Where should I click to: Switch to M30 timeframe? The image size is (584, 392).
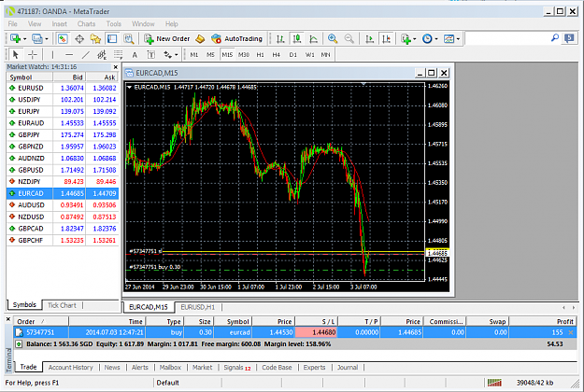[x=244, y=55]
